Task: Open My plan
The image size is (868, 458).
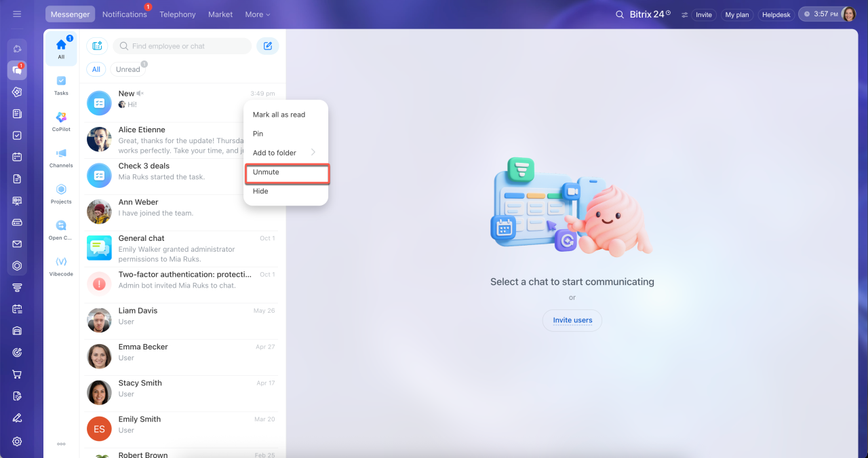Action: (737, 14)
